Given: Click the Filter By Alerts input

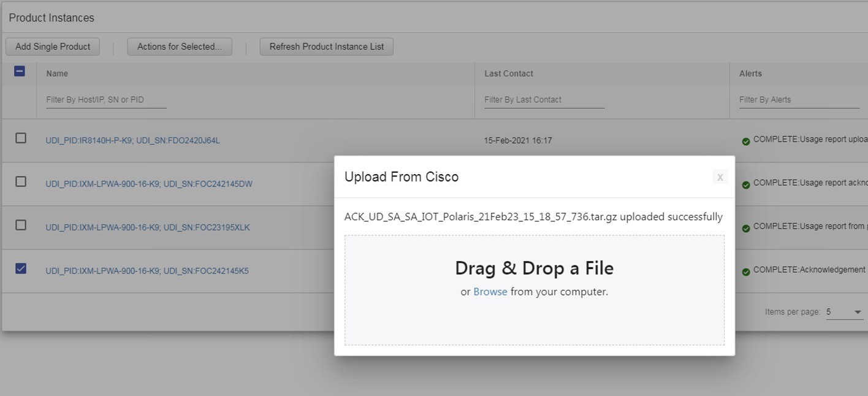Looking at the screenshot, I should point(799,99).
